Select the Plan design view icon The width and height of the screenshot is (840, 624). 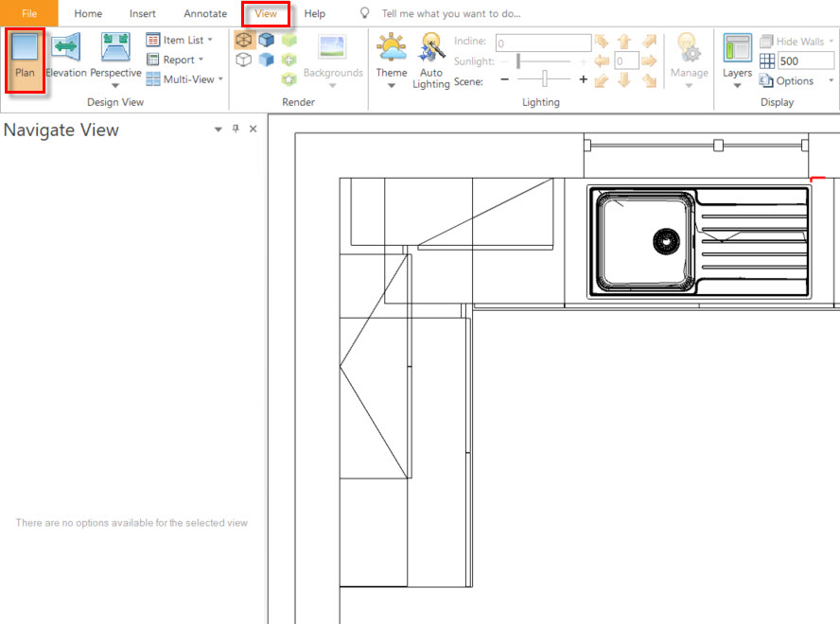[x=25, y=46]
